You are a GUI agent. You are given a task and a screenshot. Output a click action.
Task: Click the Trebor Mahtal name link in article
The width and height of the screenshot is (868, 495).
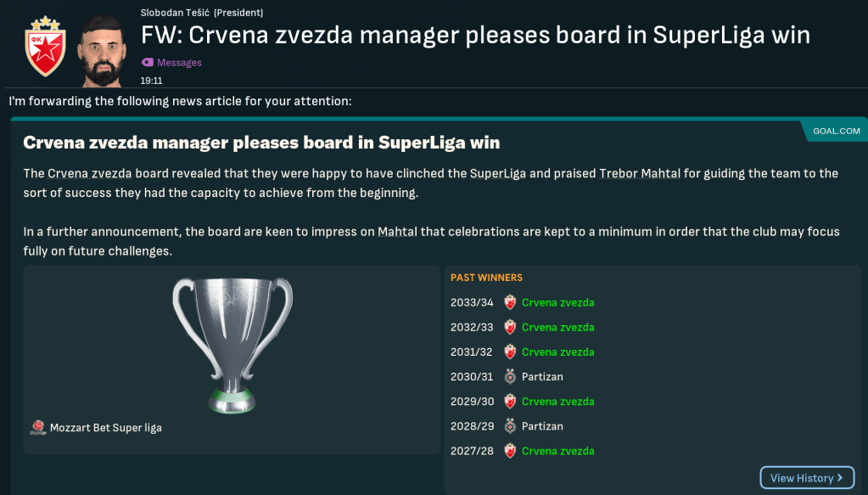[x=639, y=173]
